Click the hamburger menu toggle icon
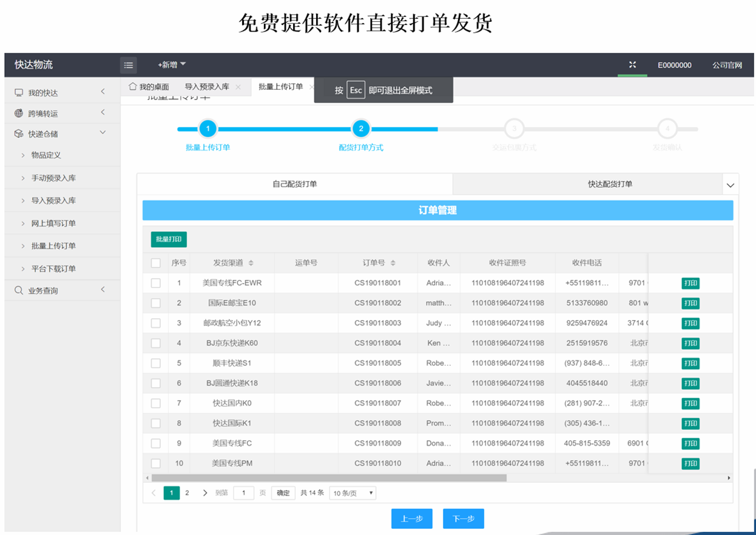Image resolution: width=756 pixels, height=535 pixels. [128, 65]
